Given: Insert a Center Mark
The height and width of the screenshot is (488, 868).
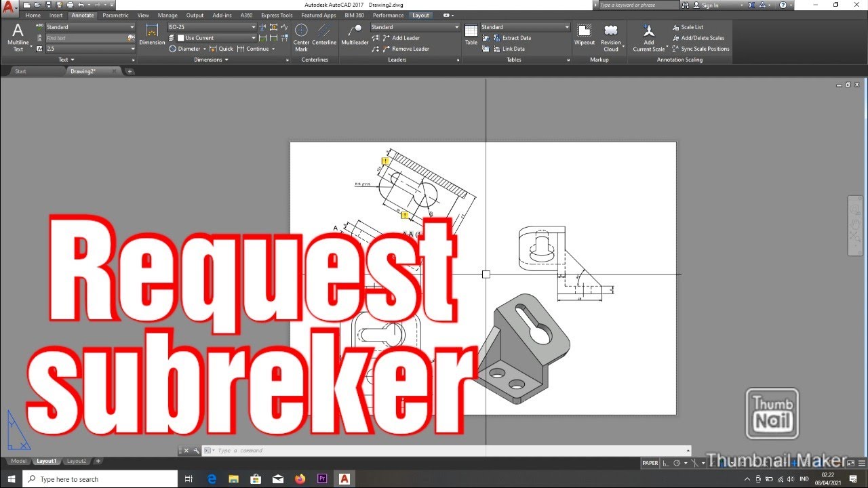Looking at the screenshot, I should (301, 37).
